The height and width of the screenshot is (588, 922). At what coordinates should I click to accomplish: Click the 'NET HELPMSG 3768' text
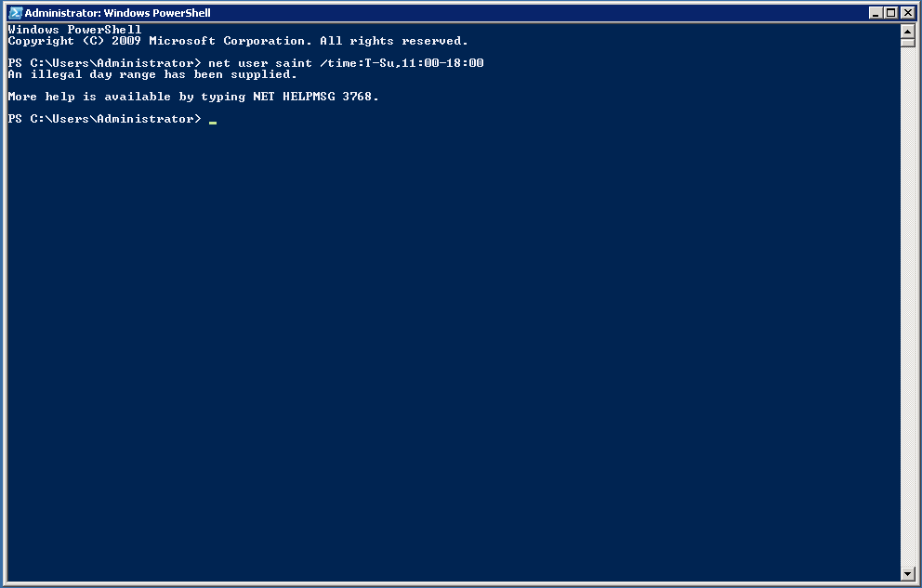point(312,97)
